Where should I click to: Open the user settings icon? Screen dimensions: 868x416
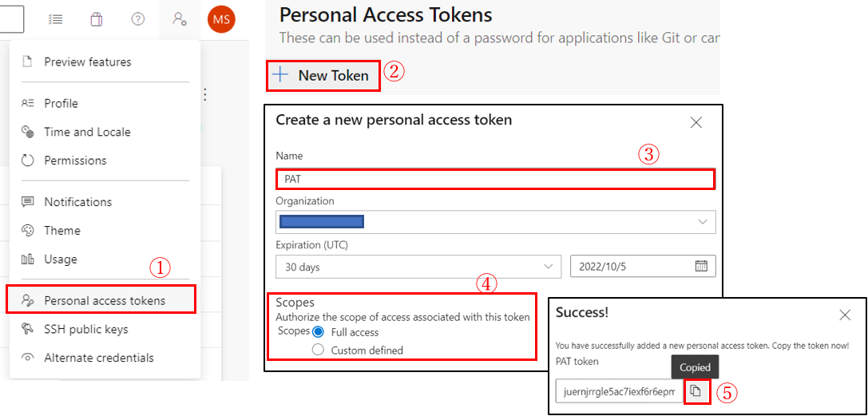(x=180, y=19)
